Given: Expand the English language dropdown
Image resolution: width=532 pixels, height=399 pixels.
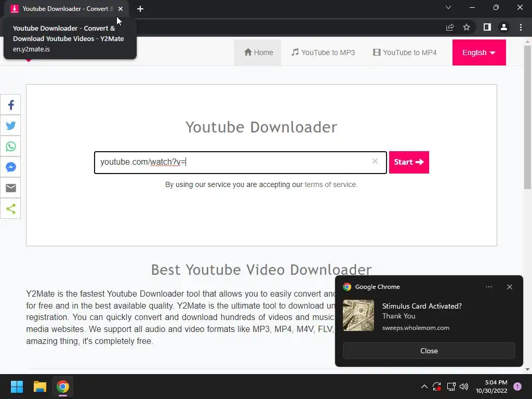Looking at the screenshot, I should 478,52.
